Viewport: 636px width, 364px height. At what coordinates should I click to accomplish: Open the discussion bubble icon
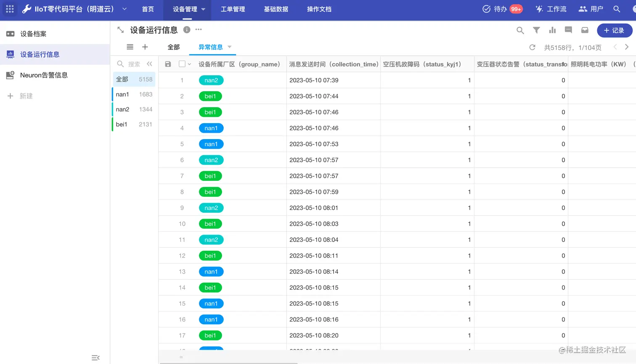click(x=568, y=30)
